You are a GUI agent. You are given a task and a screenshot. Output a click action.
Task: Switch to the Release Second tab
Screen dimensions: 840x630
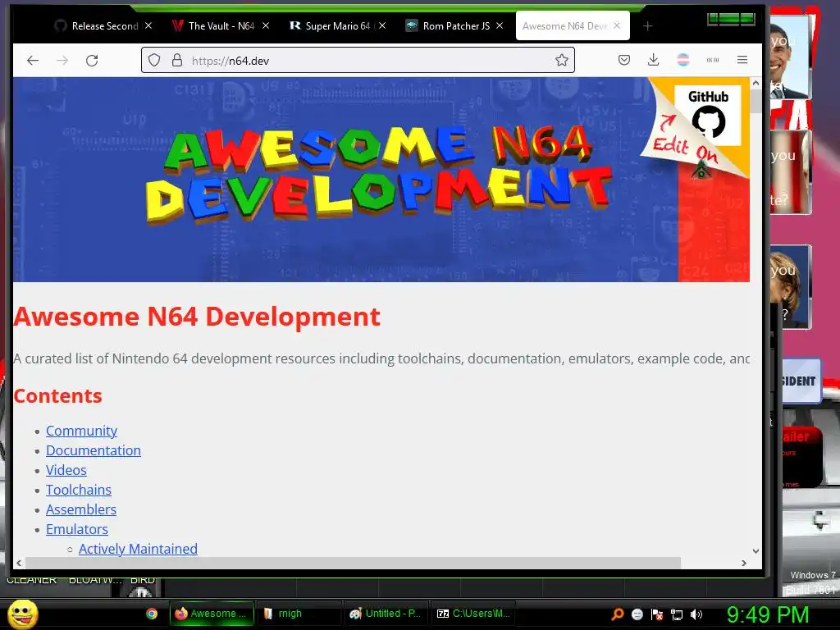coord(103,25)
